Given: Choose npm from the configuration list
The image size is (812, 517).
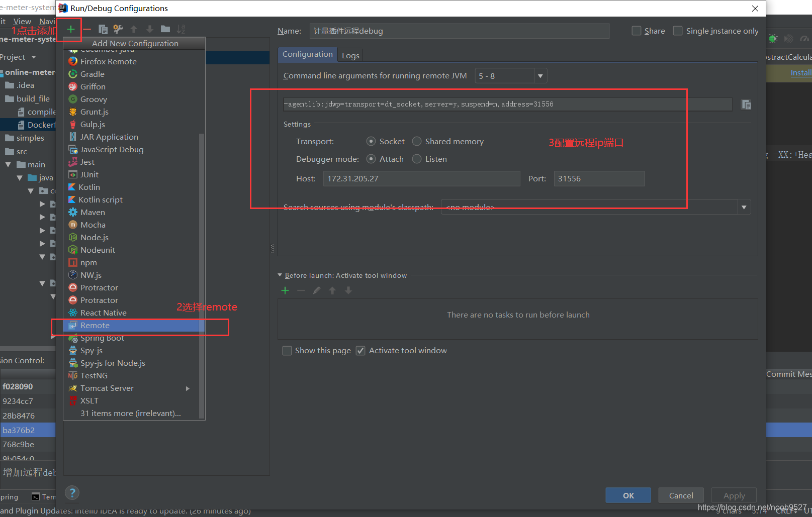Looking at the screenshot, I should (x=132, y=262).
